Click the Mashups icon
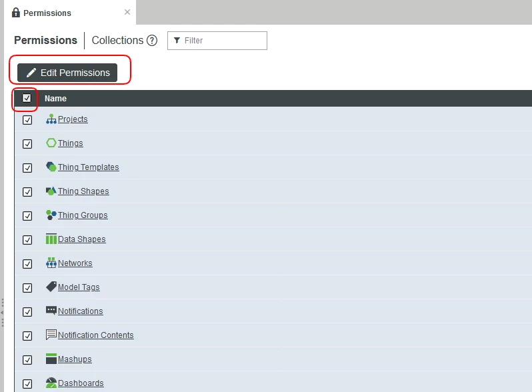The image size is (532, 392). (x=51, y=359)
